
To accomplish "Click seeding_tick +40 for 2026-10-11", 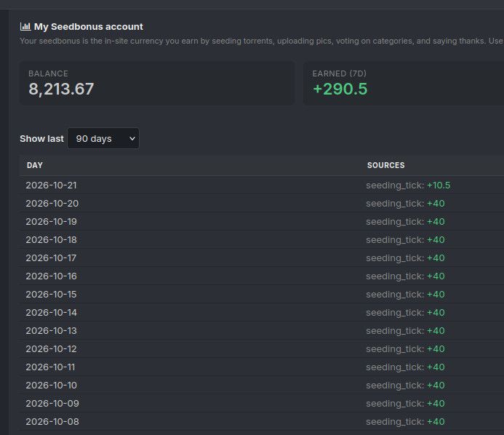I will click(x=405, y=367).
